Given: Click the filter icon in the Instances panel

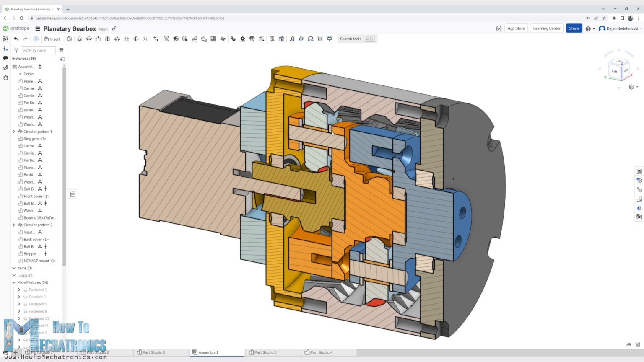Looking at the screenshot, I should [16, 50].
